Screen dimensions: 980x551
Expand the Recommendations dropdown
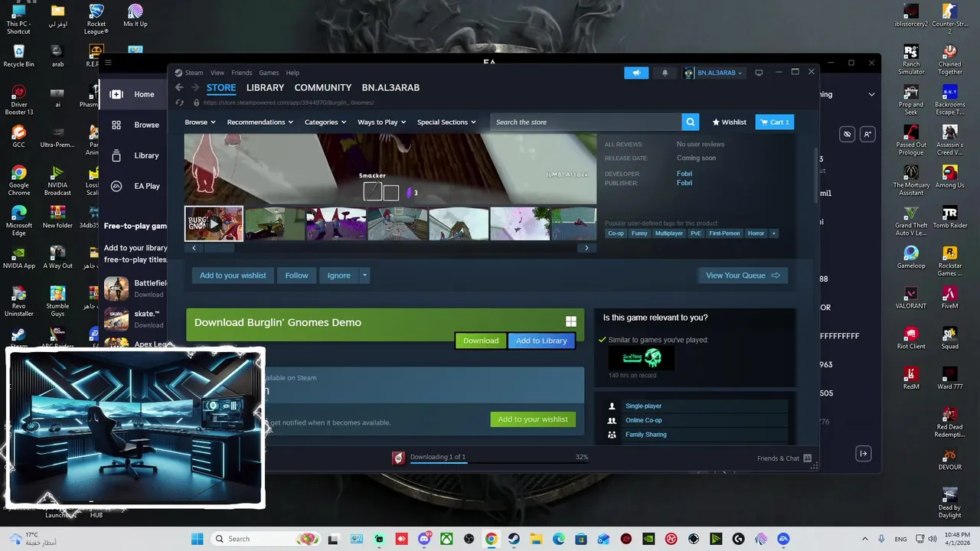(260, 122)
